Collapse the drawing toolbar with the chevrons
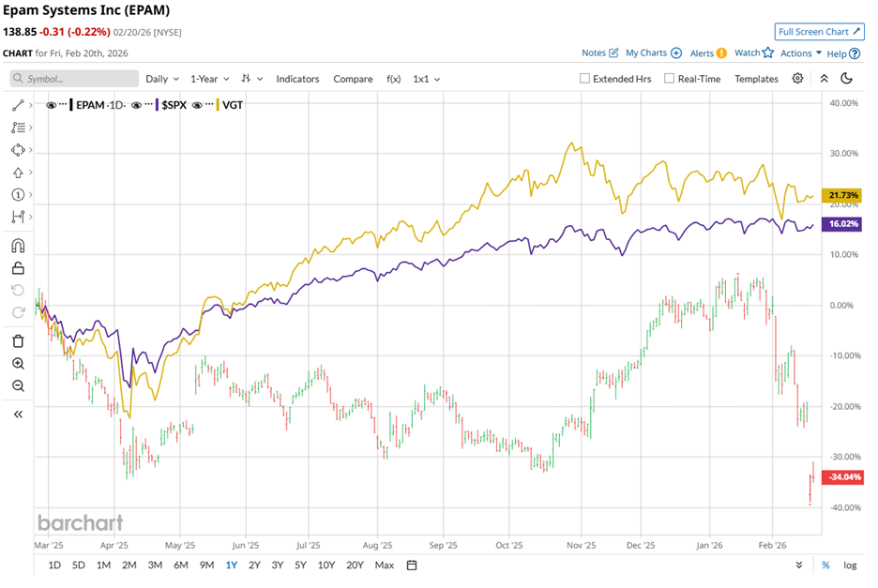Screen dimensions: 878x588 click(x=19, y=412)
